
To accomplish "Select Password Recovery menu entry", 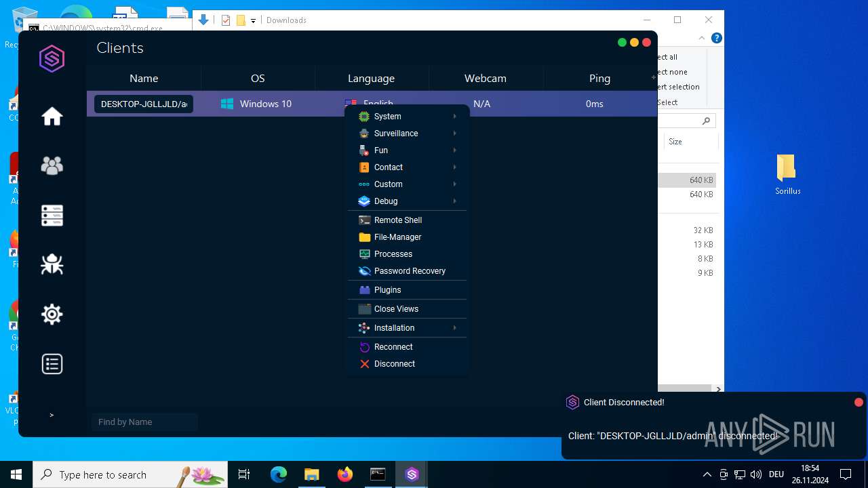I will tap(408, 271).
